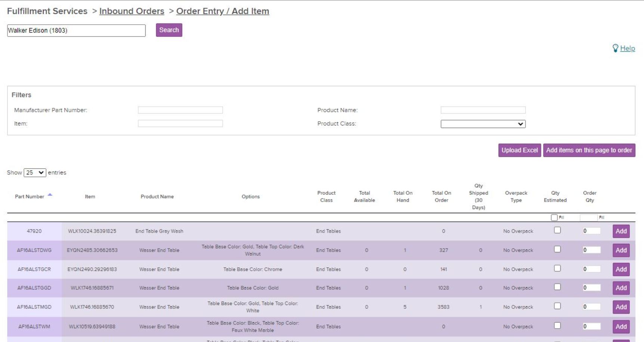Sort by Total Available header

coord(364,196)
